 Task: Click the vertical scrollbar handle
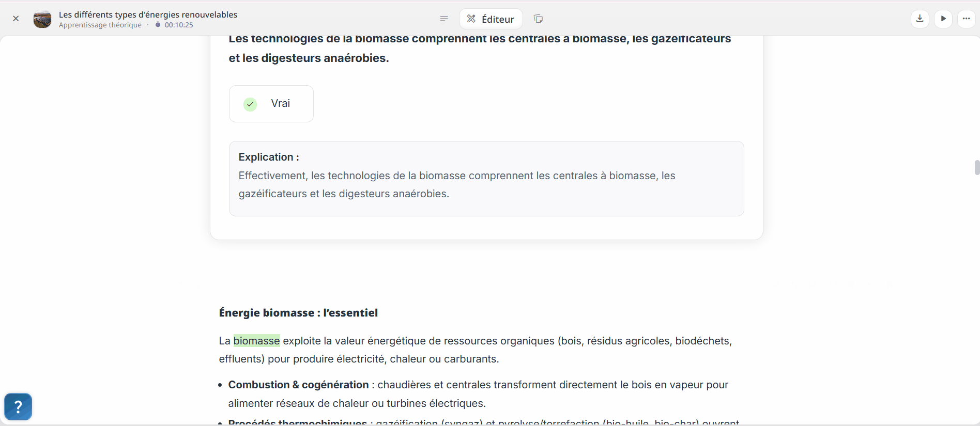pyautogui.click(x=977, y=168)
